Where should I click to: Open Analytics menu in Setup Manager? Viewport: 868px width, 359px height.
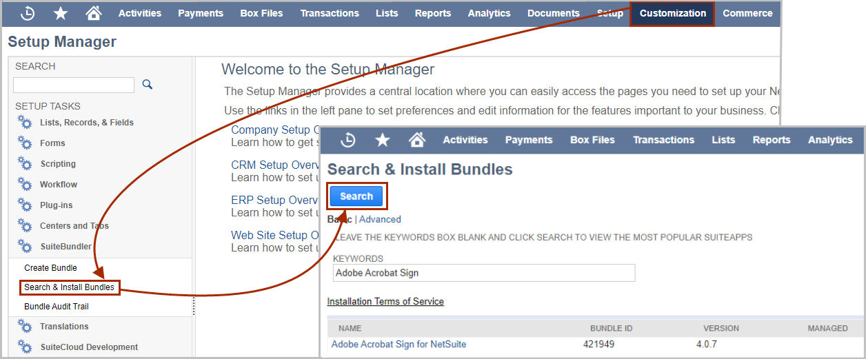[489, 13]
